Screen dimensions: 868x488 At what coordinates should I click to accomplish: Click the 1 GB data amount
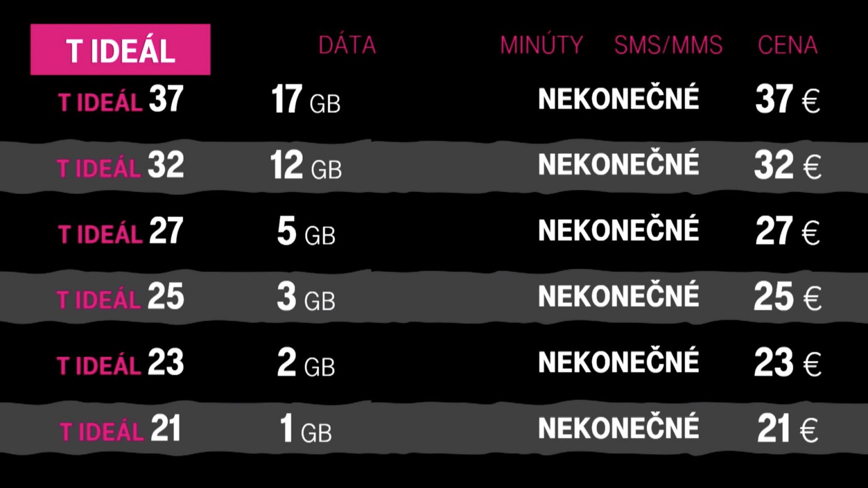[306, 429]
